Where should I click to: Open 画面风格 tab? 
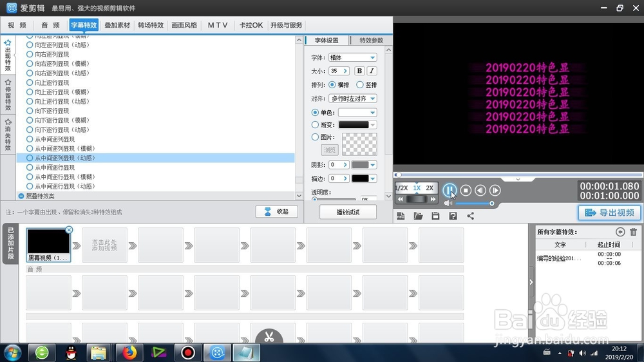(184, 25)
